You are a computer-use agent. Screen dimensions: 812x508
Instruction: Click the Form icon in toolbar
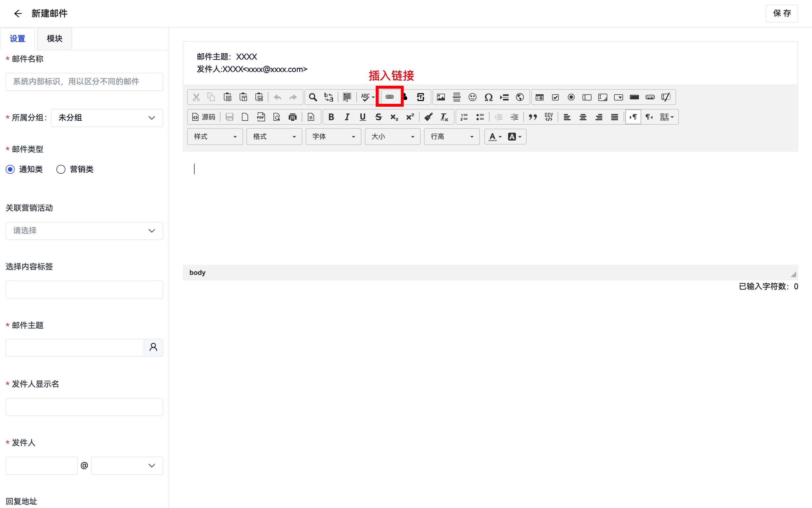[540, 97]
